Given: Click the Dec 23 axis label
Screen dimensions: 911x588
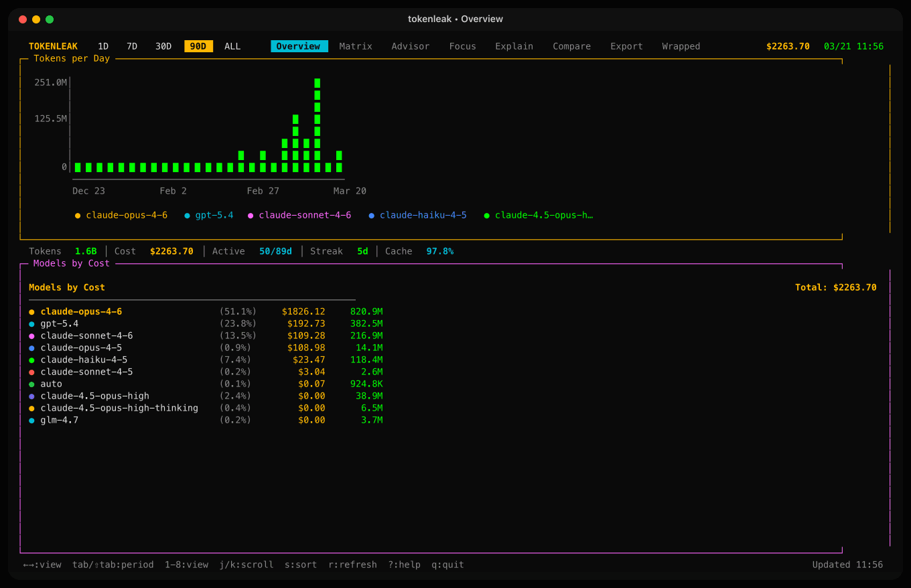Looking at the screenshot, I should click(x=88, y=191).
